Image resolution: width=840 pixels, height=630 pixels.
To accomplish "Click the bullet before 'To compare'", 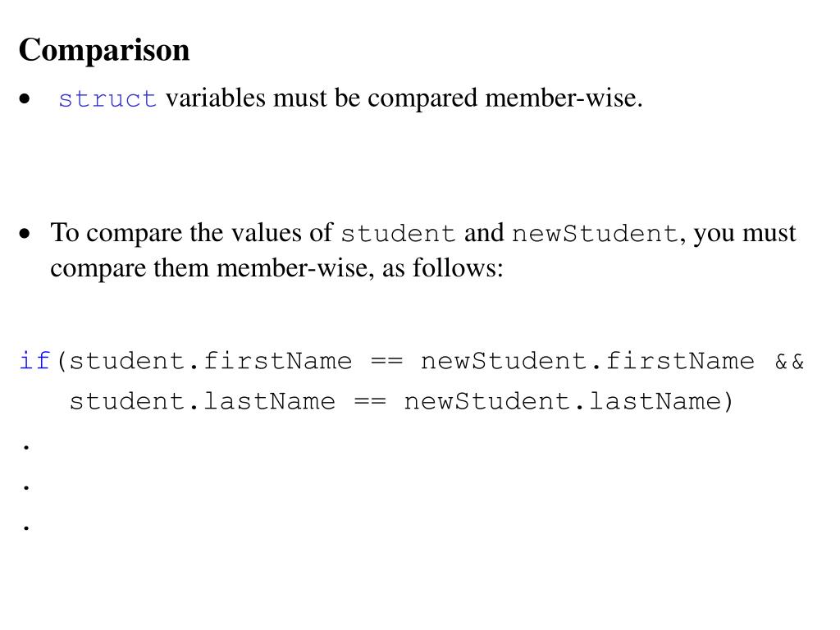I will 25,234.
